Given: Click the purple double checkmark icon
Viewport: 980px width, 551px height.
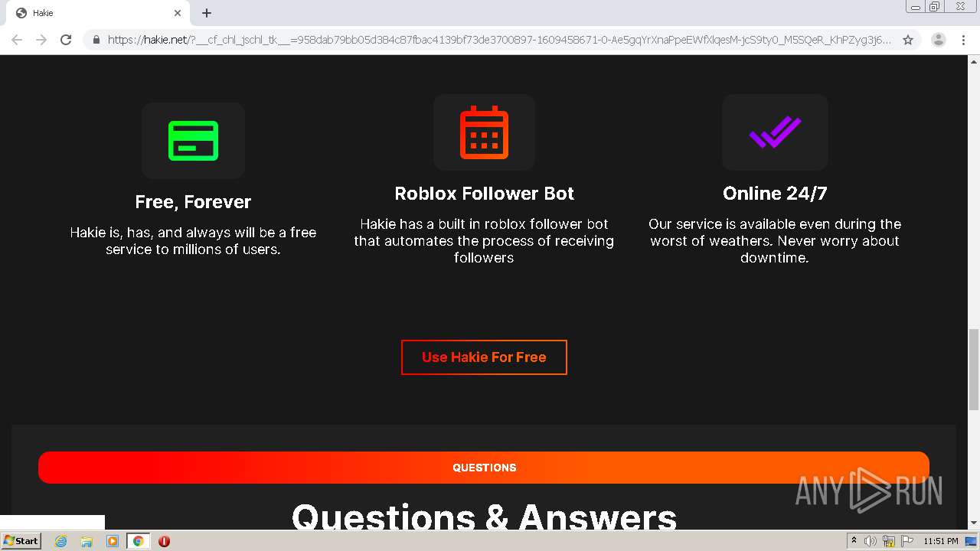Looking at the screenshot, I should 775,132.
